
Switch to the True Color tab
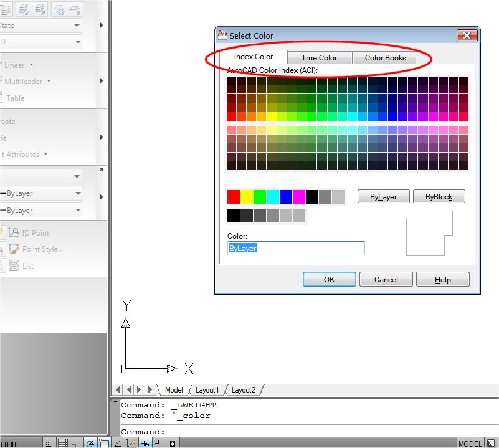[x=320, y=57]
